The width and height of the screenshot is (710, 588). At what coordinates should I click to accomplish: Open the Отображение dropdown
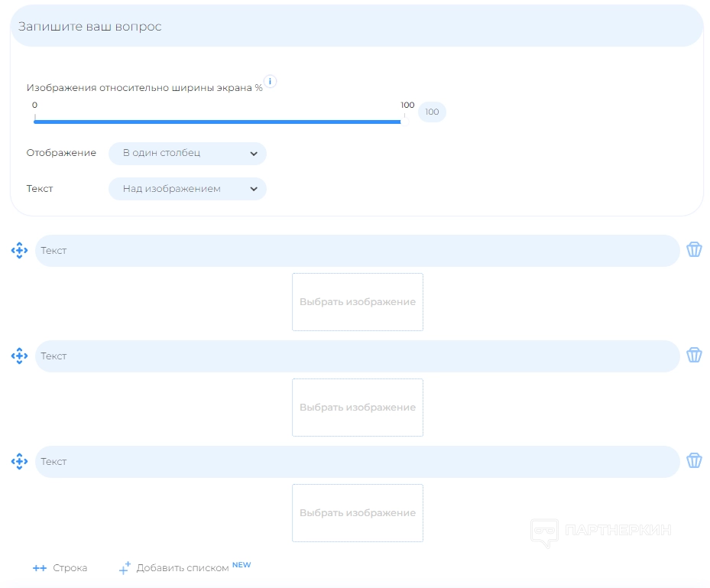[x=187, y=153]
